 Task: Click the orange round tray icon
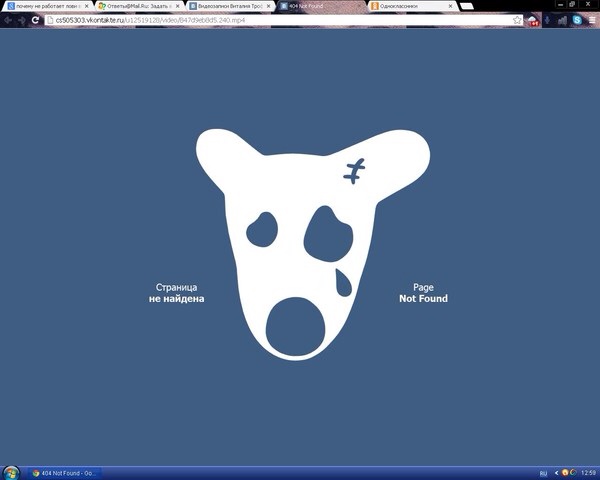point(565,473)
